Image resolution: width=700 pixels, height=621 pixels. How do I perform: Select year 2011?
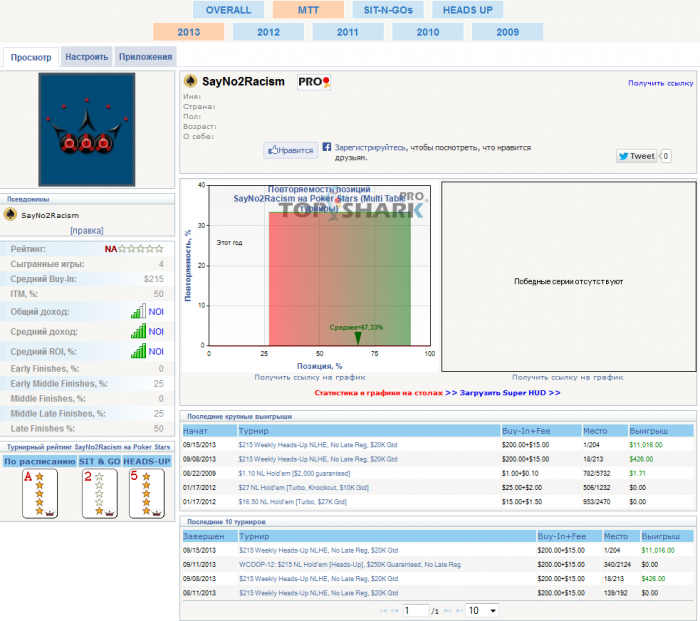tap(348, 32)
